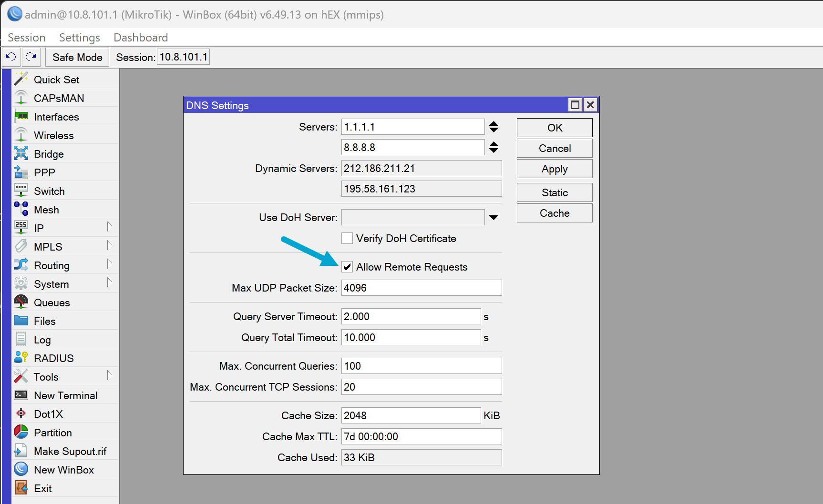Viewport: 823px width, 504px height.
Task: Toggle Safe Mode
Action: 77,57
